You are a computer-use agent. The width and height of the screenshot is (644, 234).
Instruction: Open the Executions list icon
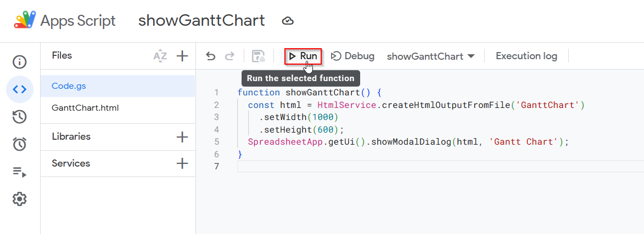pyautogui.click(x=20, y=172)
